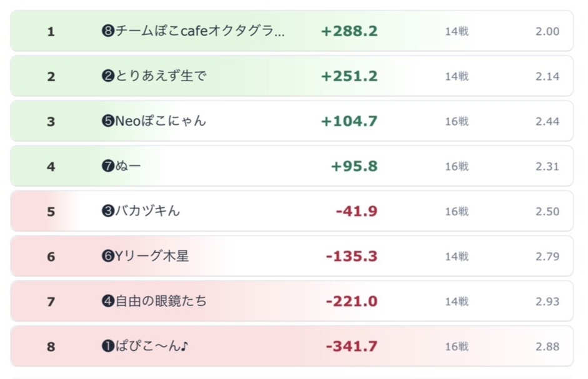The image size is (588, 379).
Task: Select the -41.9 score of バカヅキん
Action: 357,211
